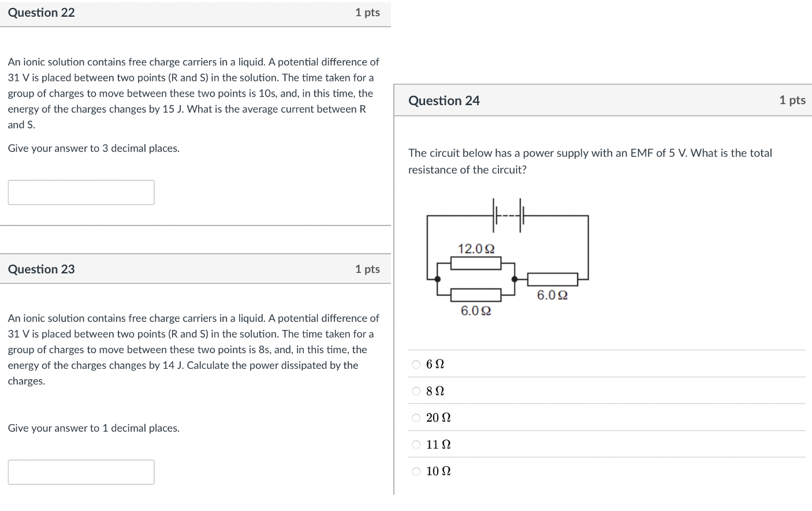Click the Question 23 header

tap(41, 269)
